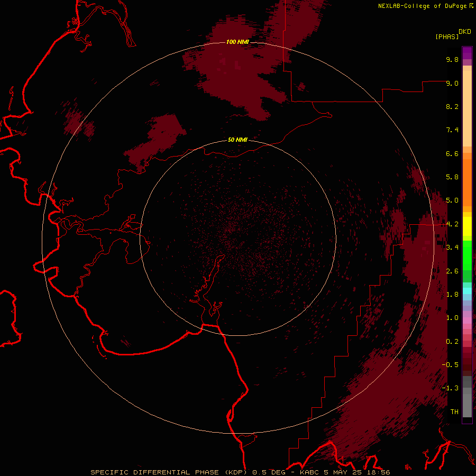Click the 7.4 value on the color scale
Screen dimensions: 476x476
click(452, 130)
